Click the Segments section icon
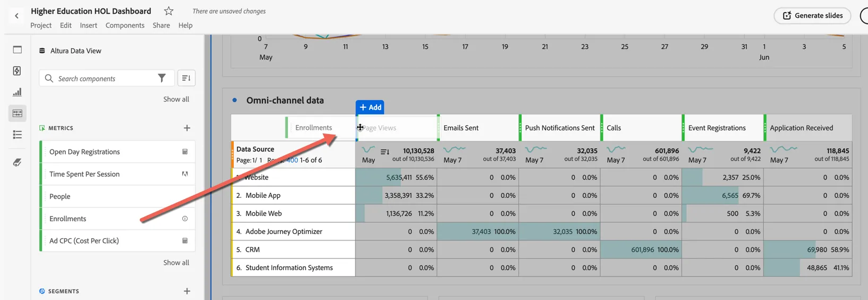 click(42, 291)
